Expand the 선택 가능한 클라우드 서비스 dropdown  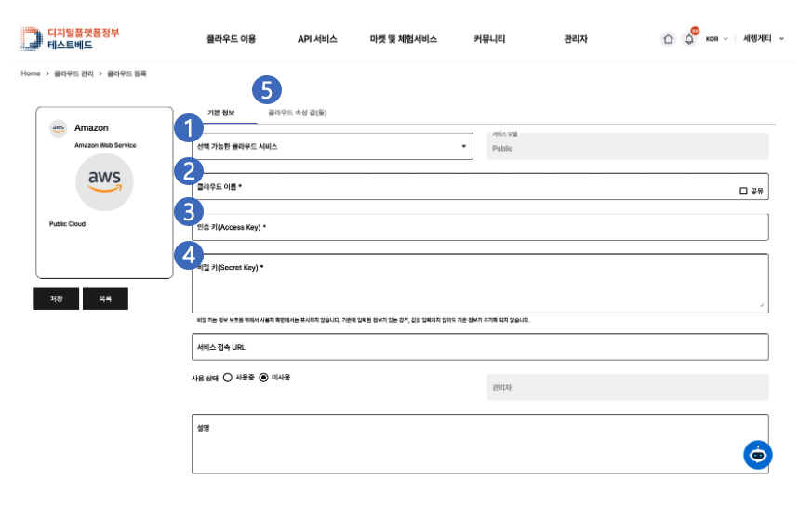point(332,147)
